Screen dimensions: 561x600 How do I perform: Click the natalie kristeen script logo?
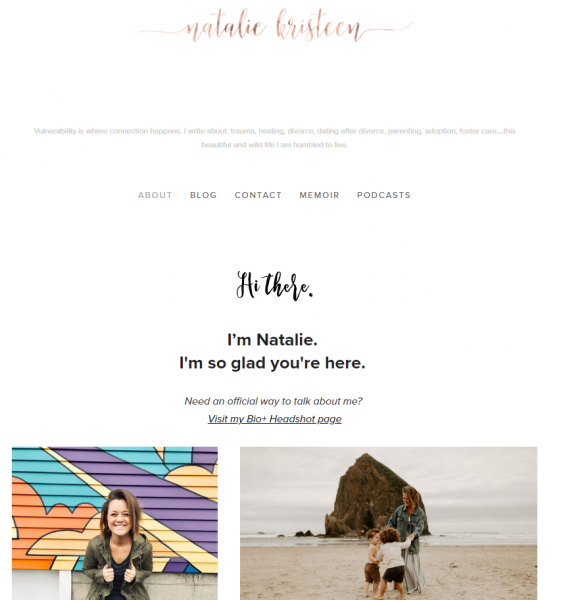pos(274,26)
